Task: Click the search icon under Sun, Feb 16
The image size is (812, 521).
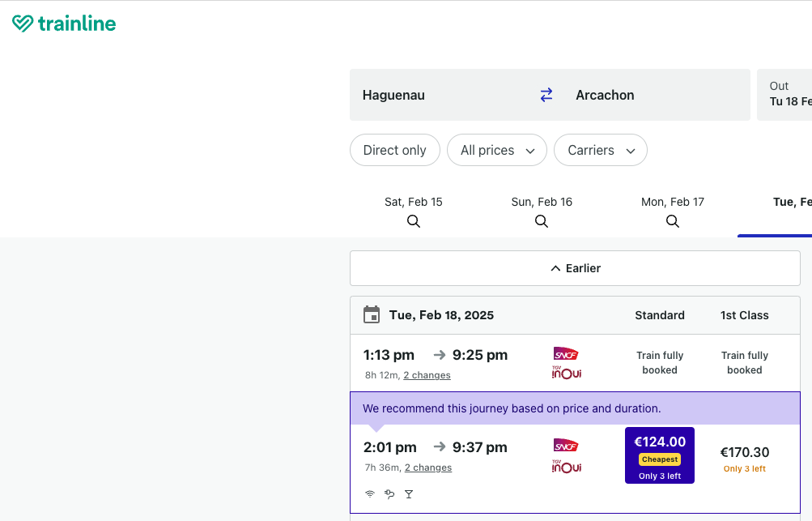Action: click(x=542, y=221)
